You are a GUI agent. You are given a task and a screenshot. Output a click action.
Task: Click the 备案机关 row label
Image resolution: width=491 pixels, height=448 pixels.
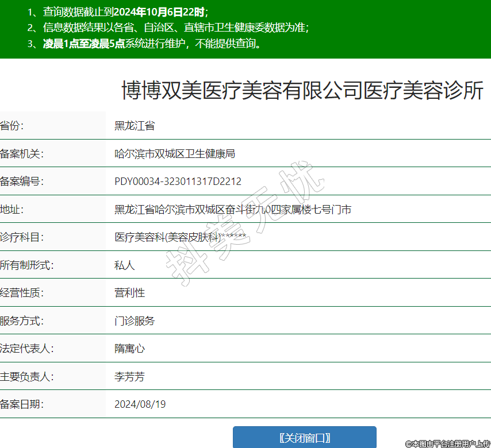click(22, 153)
